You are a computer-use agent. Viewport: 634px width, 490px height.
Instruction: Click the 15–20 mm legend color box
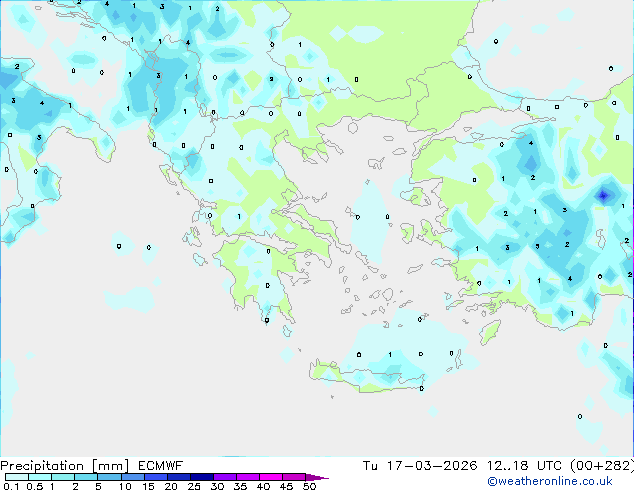156,477
